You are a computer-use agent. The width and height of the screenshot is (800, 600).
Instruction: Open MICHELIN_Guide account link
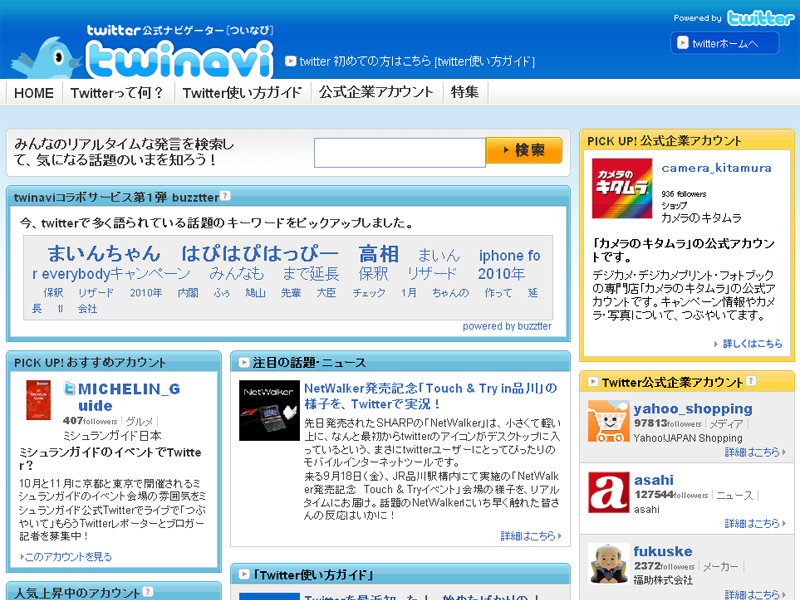coord(129,397)
